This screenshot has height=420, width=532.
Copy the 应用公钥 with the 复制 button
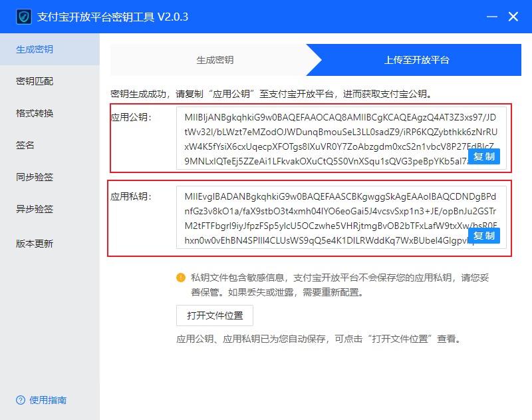[484, 156]
